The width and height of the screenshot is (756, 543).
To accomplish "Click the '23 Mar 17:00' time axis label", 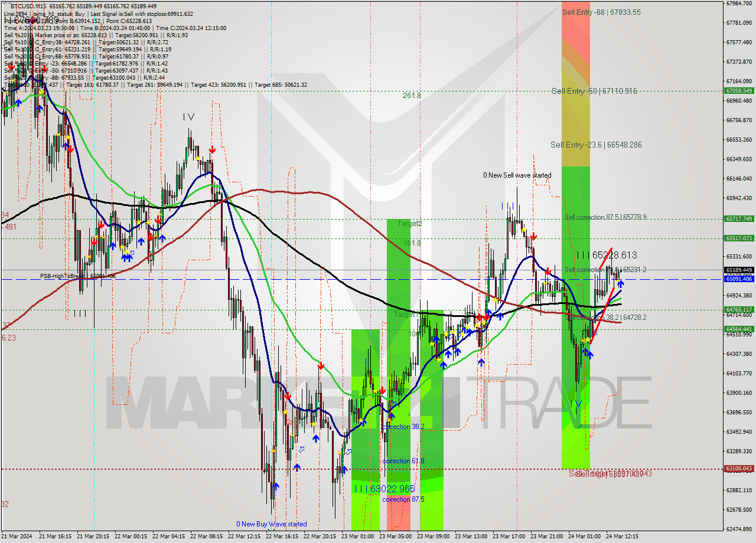I will pyautogui.click(x=510, y=537).
